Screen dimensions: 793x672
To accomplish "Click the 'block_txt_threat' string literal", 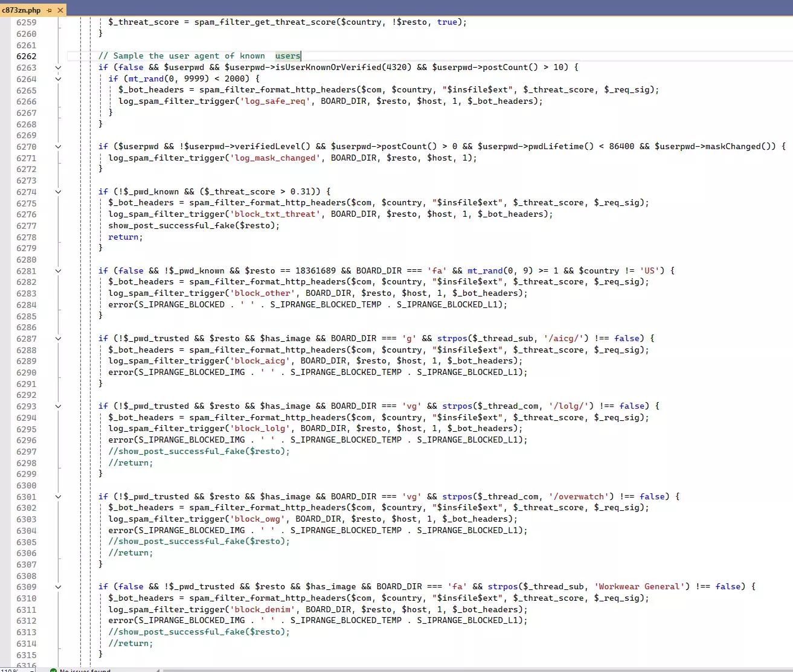I will coord(275,214).
